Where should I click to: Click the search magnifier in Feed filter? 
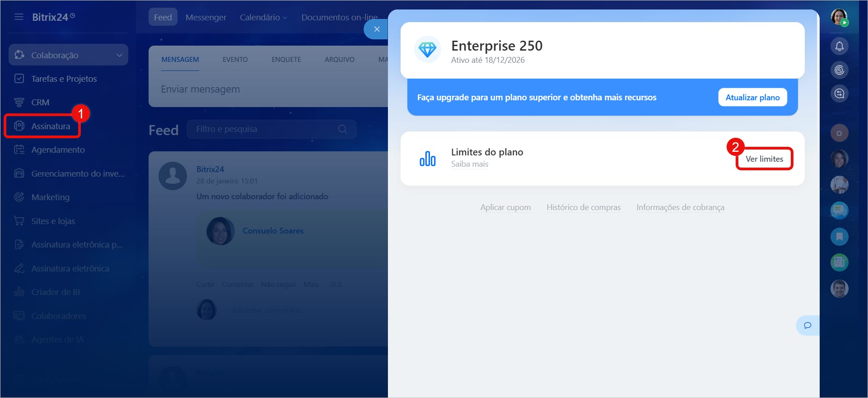tap(343, 129)
